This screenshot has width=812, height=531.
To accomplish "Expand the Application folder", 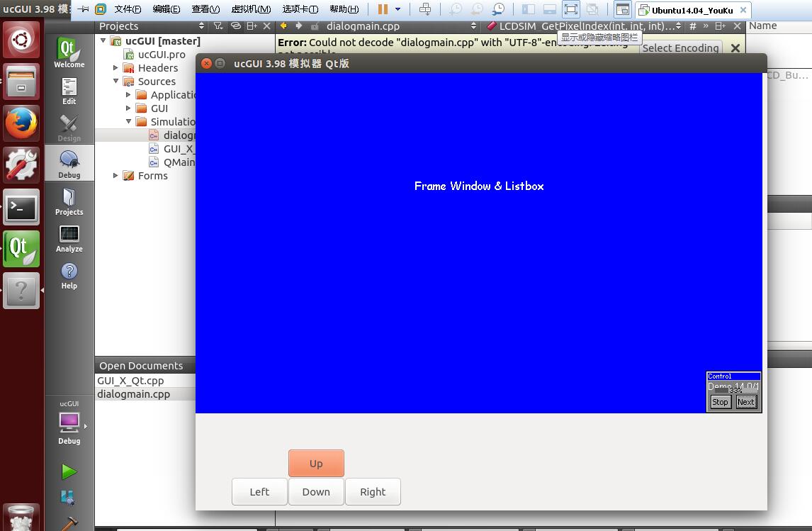I will (128, 95).
